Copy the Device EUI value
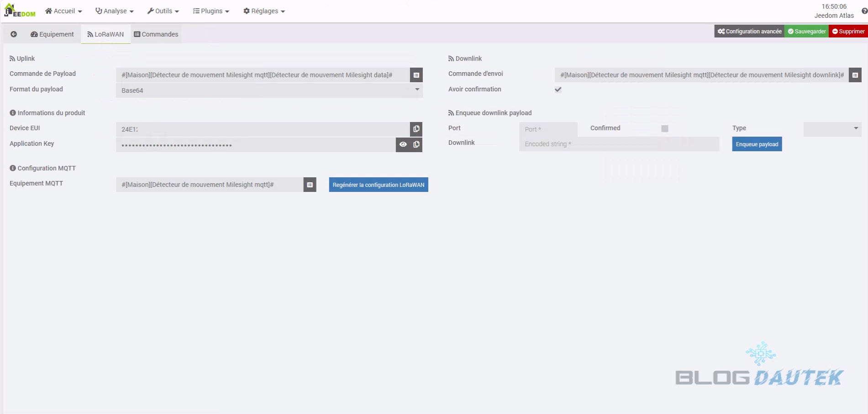 (416, 129)
